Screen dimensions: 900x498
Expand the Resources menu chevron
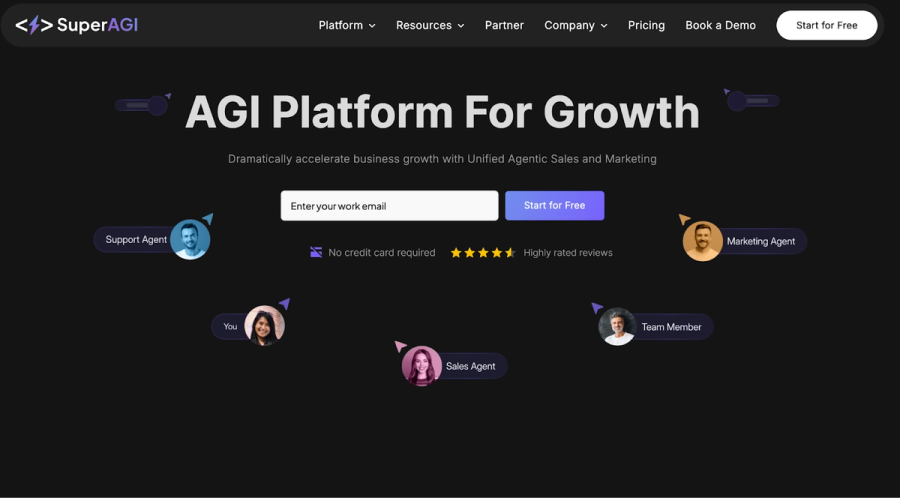click(461, 26)
